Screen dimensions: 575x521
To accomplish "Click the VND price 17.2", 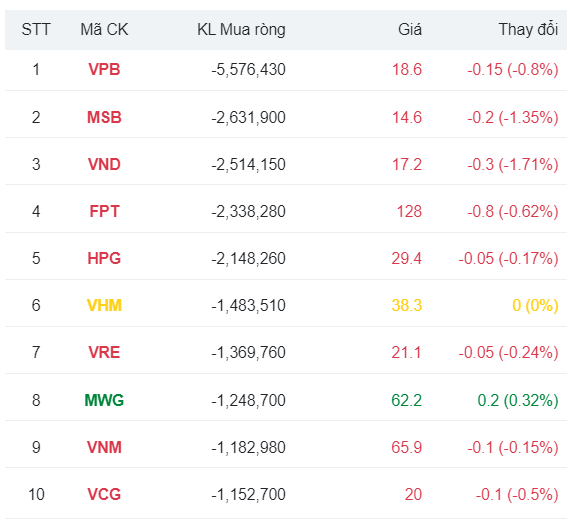I will click(x=407, y=164).
